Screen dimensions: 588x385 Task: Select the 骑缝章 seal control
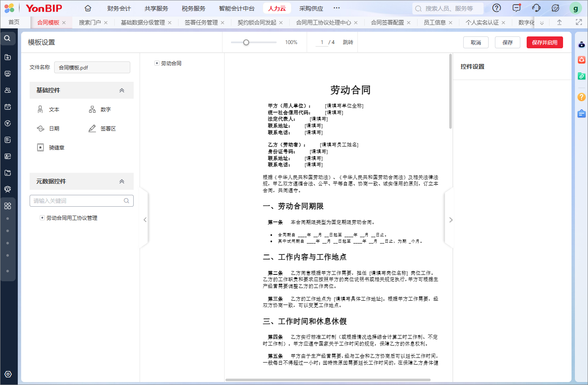pyautogui.click(x=51, y=148)
